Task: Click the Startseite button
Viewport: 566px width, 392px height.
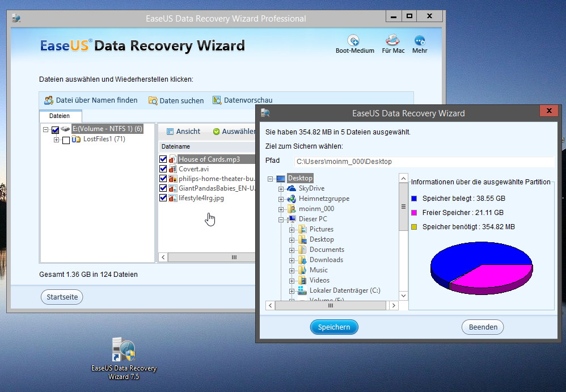Action: 62,297
